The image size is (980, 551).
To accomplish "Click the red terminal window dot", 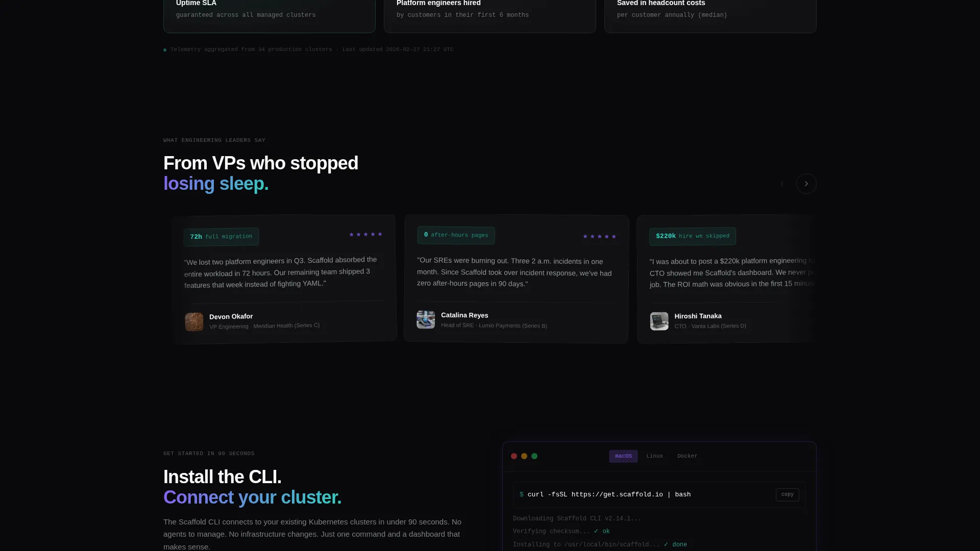I will coord(514,456).
